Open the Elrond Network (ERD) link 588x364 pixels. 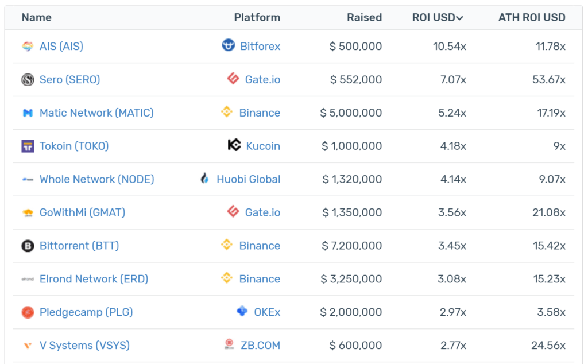(94, 279)
